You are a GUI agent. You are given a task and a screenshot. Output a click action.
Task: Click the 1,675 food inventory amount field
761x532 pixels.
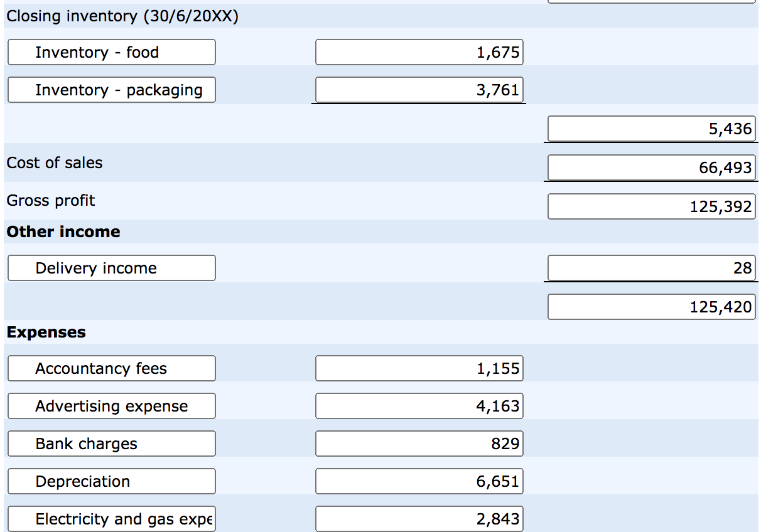point(419,52)
